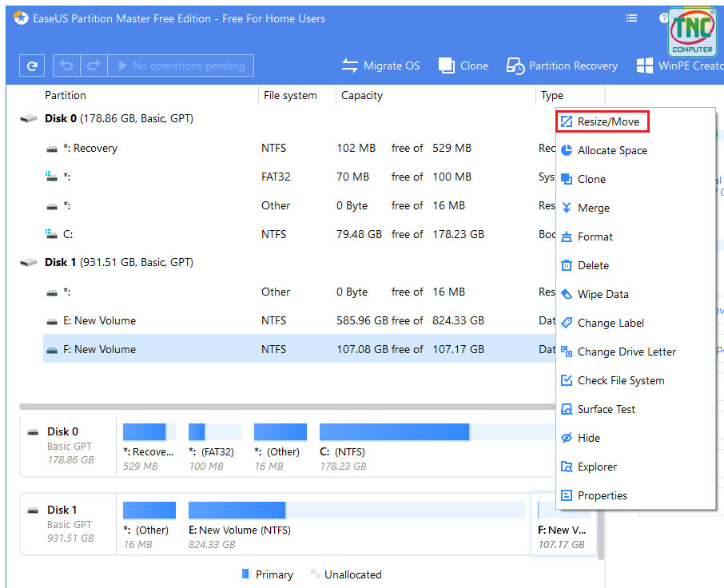Viewport: 724px width, 588px height.
Task: Click the File system column header
Action: click(290, 95)
